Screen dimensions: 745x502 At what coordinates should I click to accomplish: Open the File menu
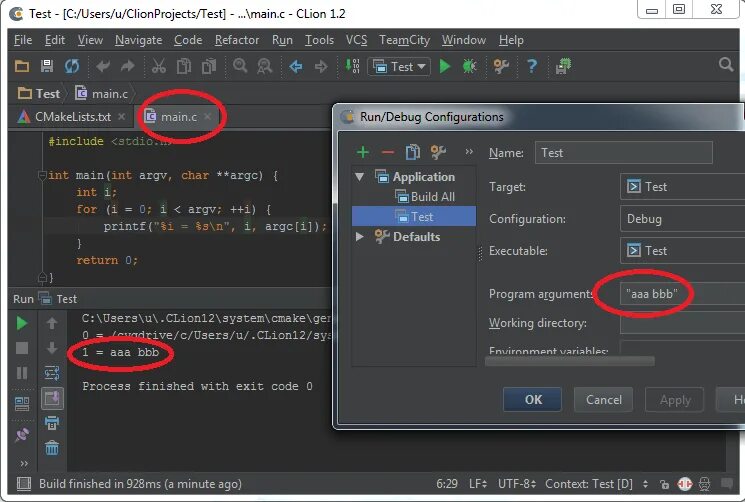(23, 40)
